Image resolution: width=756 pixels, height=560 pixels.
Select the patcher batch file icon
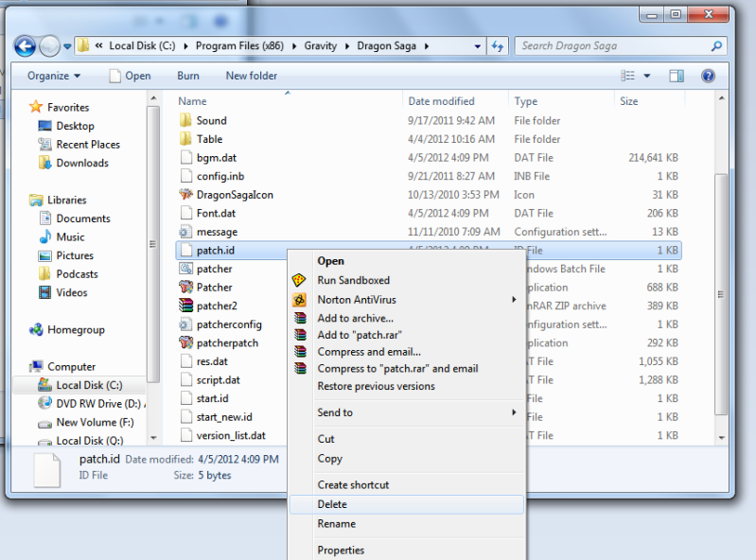(x=185, y=269)
